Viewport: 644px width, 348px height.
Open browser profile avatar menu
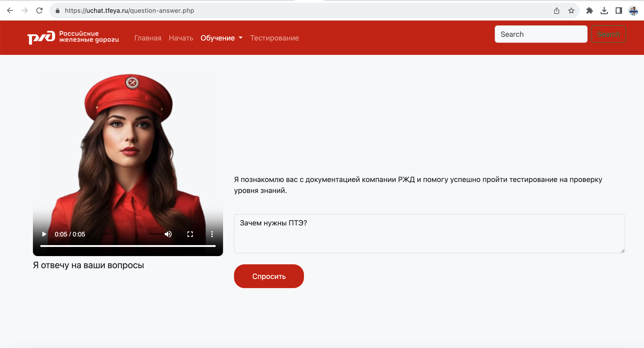click(x=633, y=11)
